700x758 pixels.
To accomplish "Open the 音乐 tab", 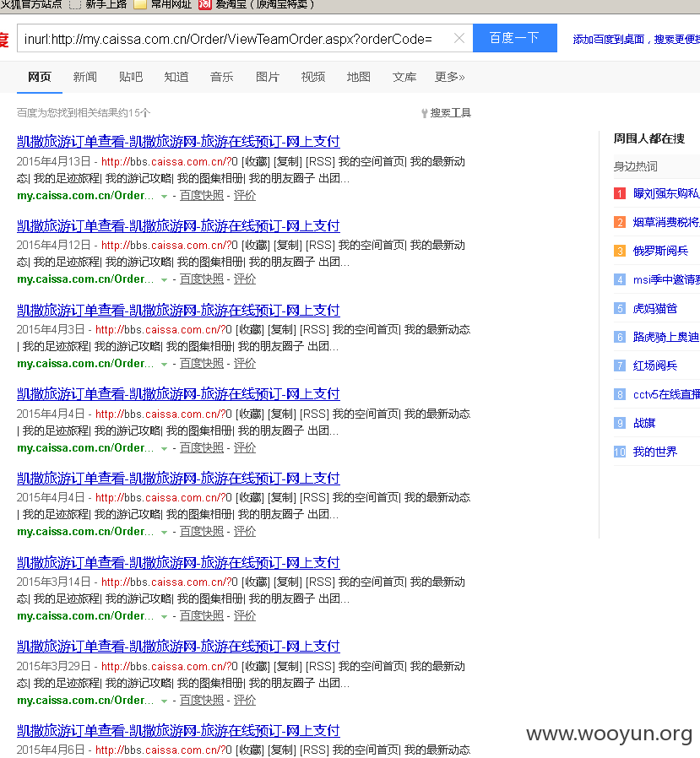I will [221, 77].
